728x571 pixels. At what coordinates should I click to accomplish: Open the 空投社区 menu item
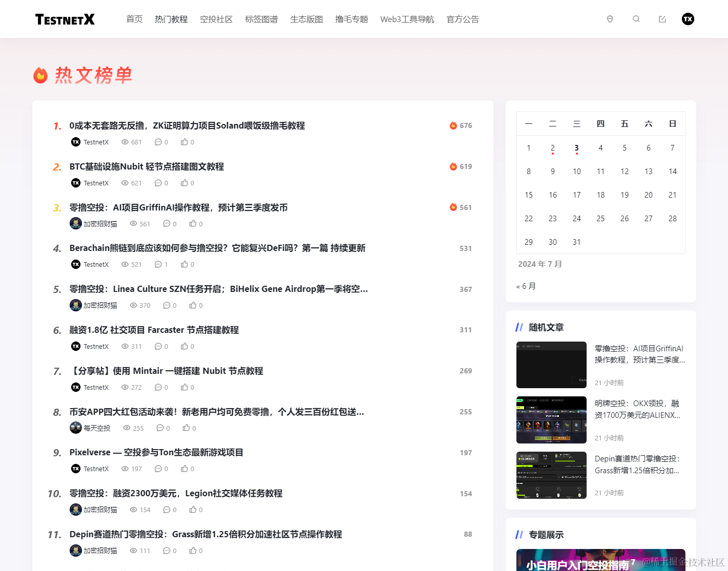click(216, 19)
